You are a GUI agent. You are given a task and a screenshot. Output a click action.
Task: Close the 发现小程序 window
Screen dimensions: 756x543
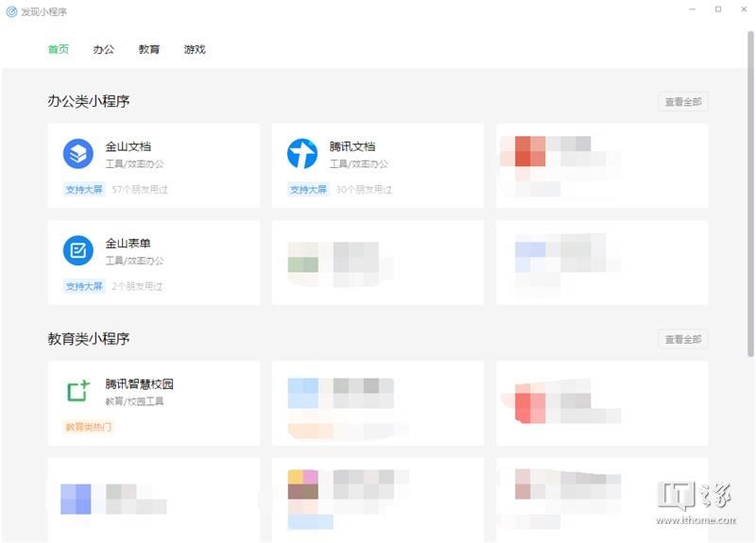744,9
